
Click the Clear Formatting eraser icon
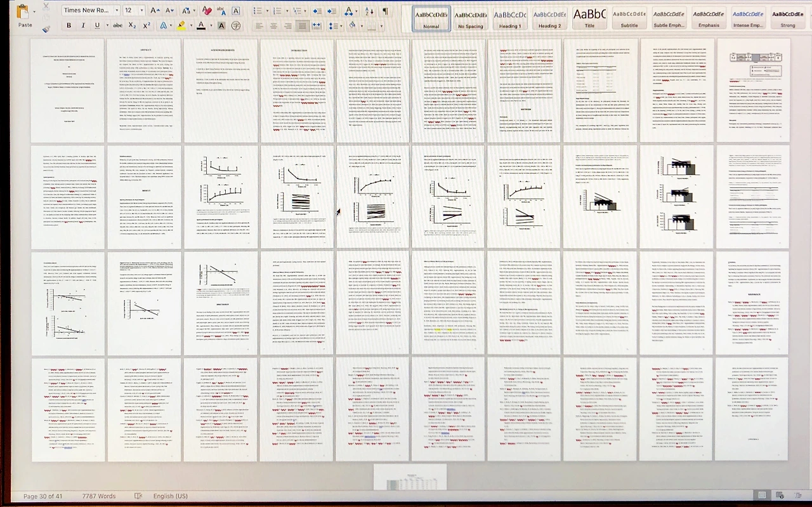point(207,10)
